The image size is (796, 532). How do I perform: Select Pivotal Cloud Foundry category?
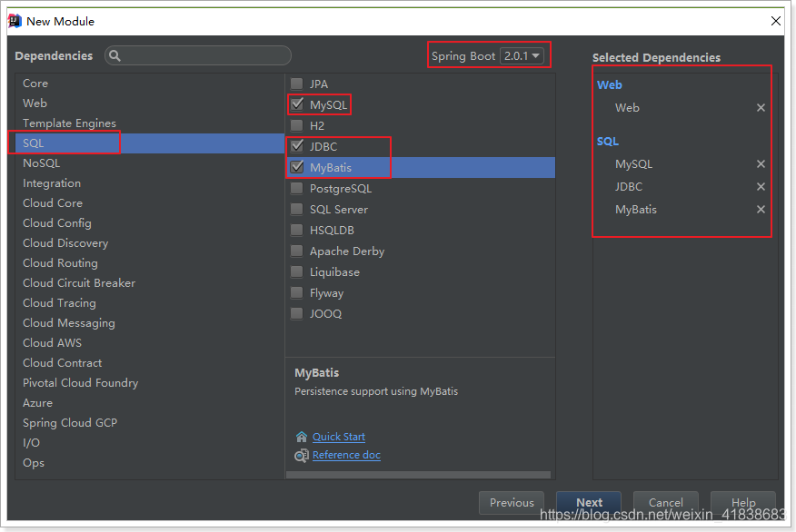(x=150, y=383)
